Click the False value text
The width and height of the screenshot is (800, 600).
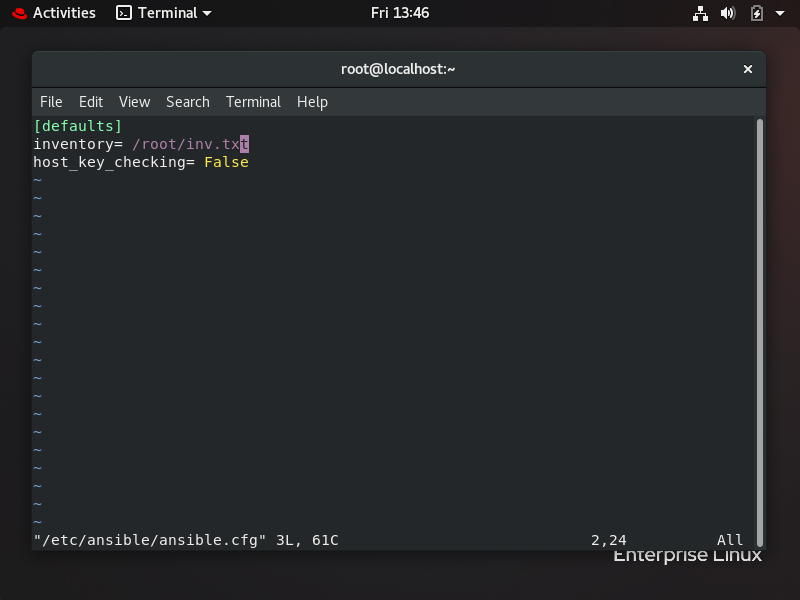pos(226,162)
